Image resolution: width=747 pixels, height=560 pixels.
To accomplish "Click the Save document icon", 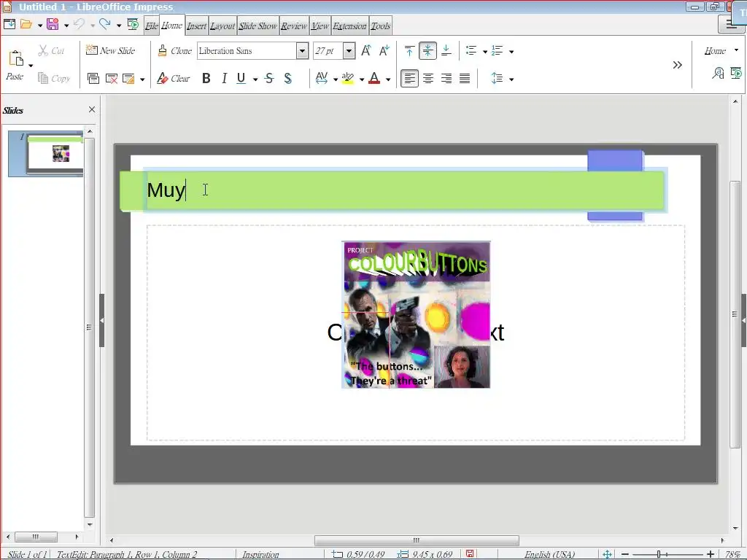I will click(53, 25).
